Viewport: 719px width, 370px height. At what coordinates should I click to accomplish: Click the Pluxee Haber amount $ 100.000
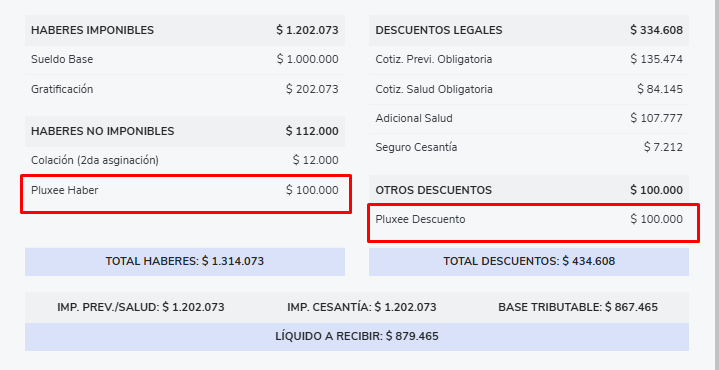(312, 190)
